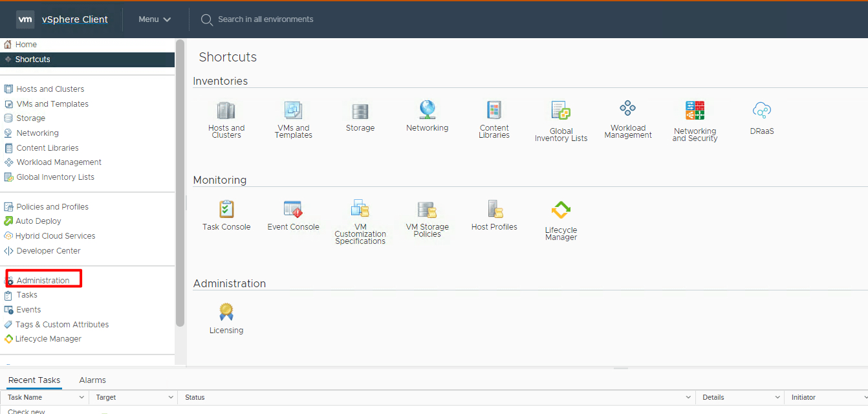This screenshot has height=414, width=868.
Task: Select the Recent Tasks tab
Action: point(34,380)
